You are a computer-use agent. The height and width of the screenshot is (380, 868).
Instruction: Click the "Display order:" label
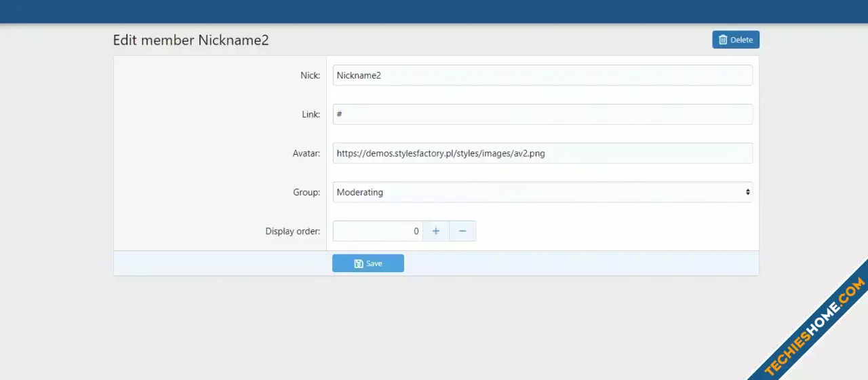point(293,231)
